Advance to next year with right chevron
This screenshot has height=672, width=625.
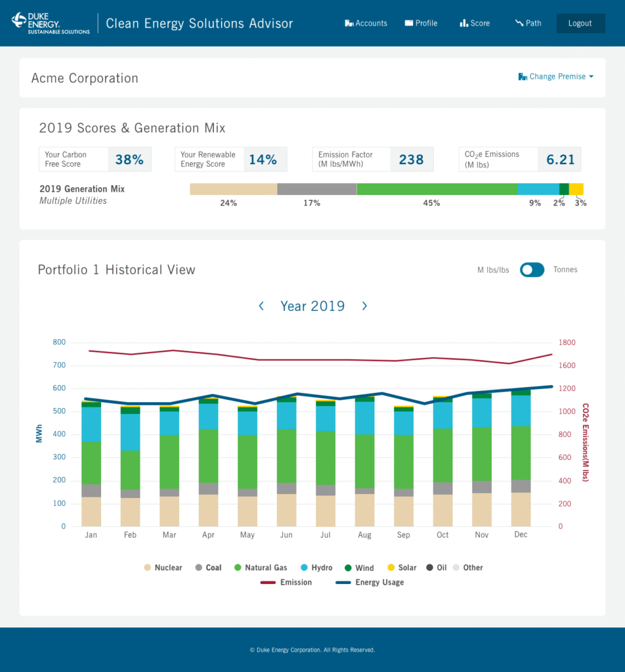tap(365, 306)
